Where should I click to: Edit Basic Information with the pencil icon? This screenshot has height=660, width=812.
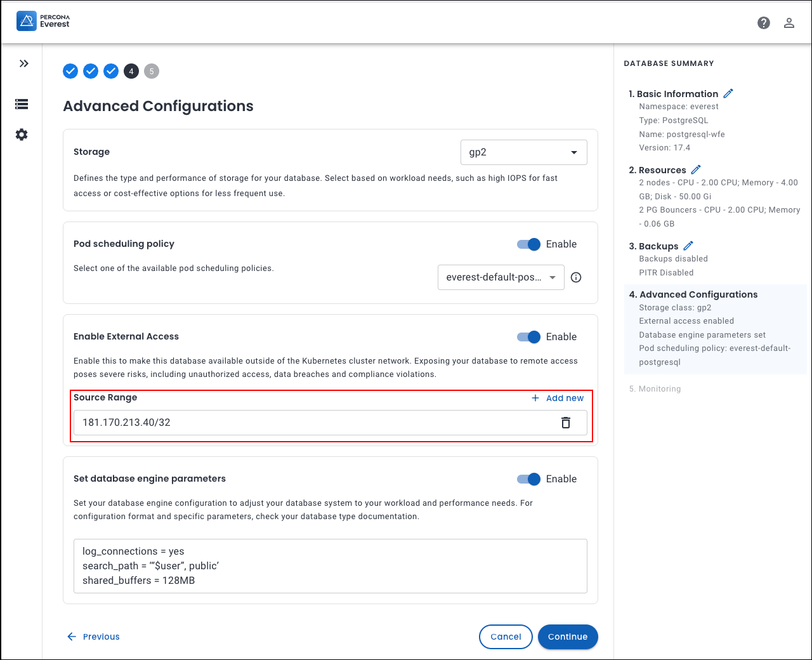pos(728,93)
